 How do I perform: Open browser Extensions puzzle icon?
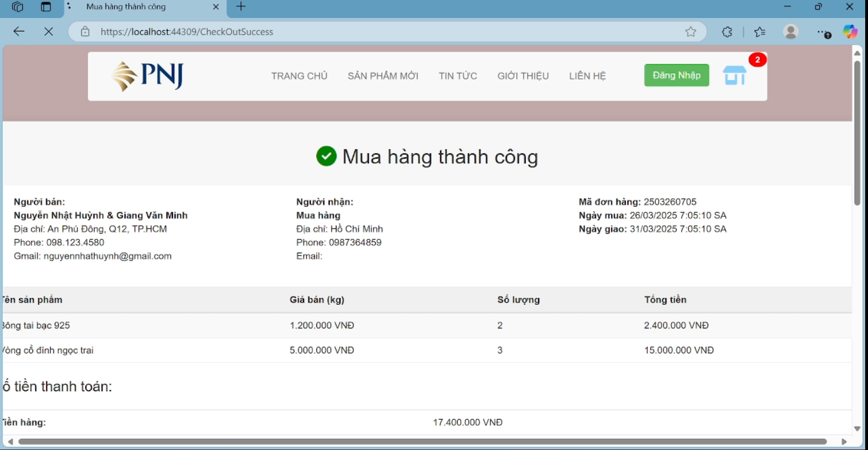pos(727,32)
